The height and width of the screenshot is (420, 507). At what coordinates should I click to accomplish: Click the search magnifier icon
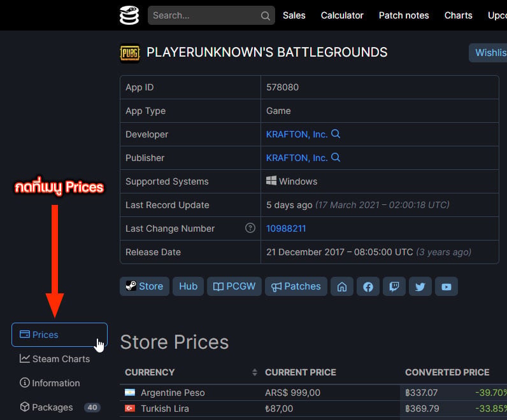coord(265,15)
